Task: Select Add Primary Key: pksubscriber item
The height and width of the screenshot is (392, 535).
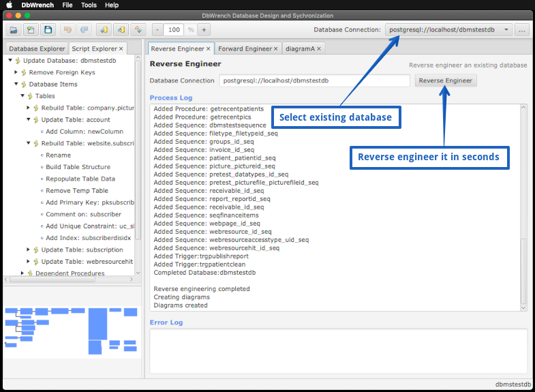Action: click(x=90, y=202)
